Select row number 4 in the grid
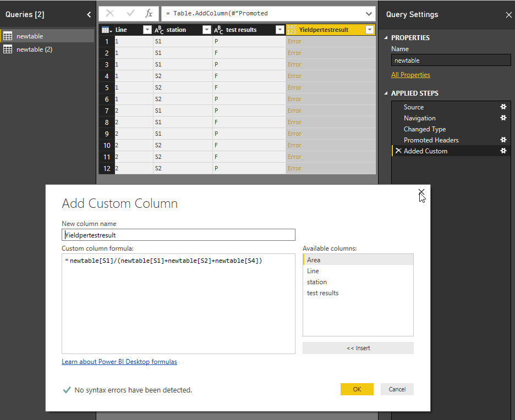Screen dimensions: 515x420 click(x=107, y=76)
